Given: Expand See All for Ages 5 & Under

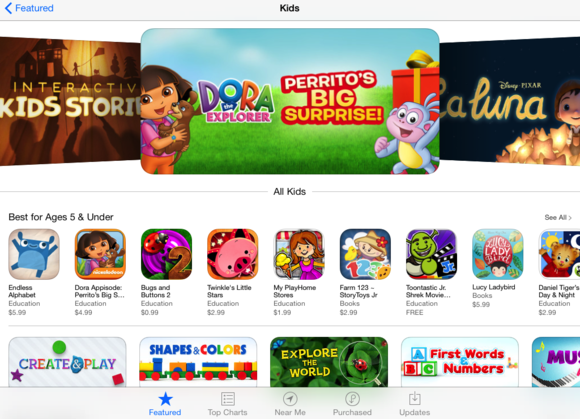Looking at the screenshot, I should [x=558, y=217].
